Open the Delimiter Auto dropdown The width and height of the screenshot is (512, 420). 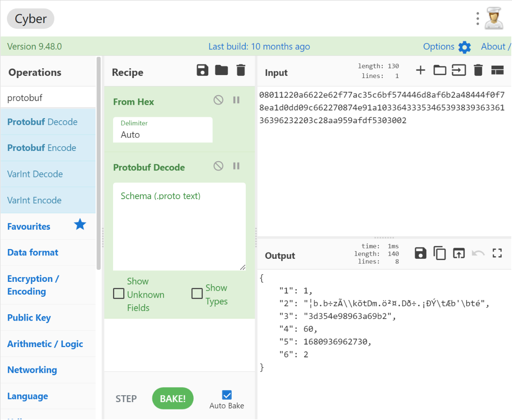pos(163,130)
